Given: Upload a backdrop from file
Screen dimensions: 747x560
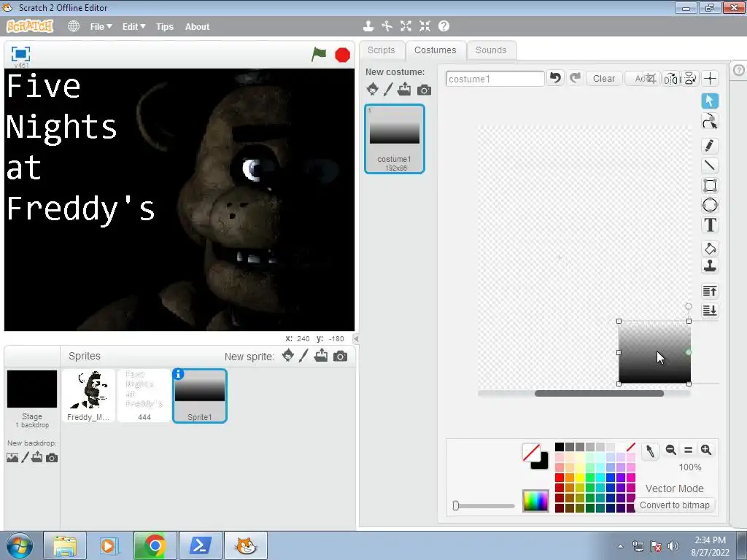Looking at the screenshot, I should [x=36, y=458].
